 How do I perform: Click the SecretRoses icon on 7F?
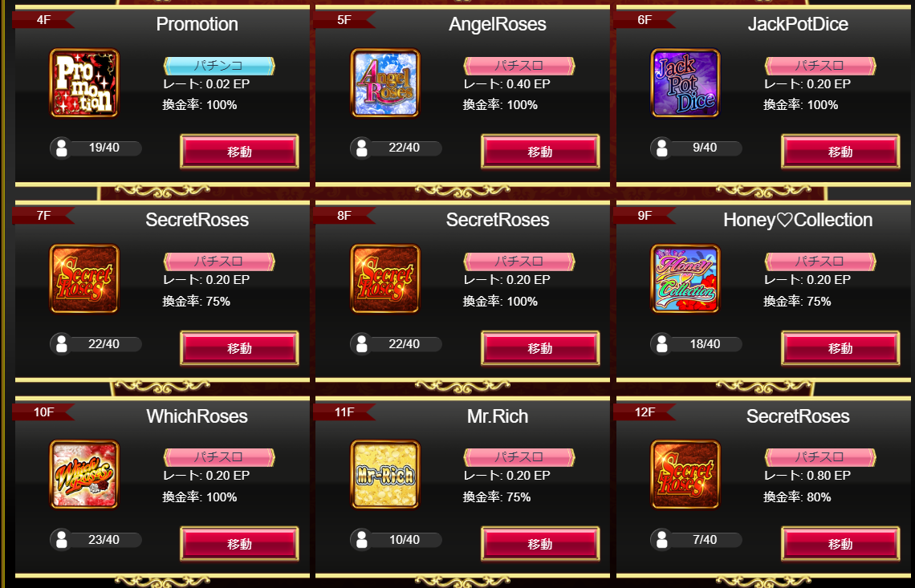click(x=84, y=279)
